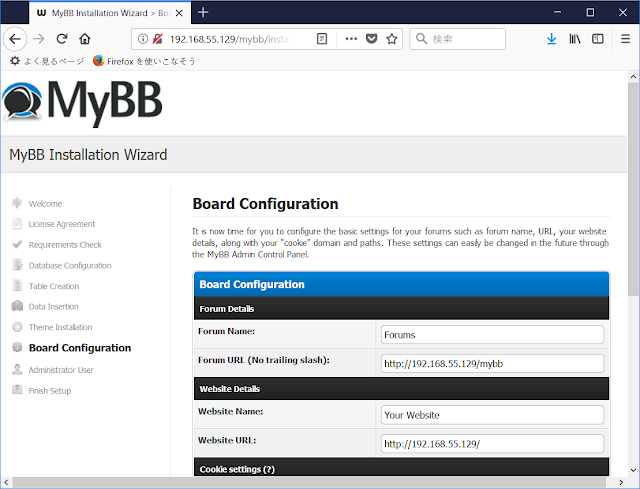
Task: Toggle reader view in address bar
Action: pyautogui.click(x=322, y=39)
